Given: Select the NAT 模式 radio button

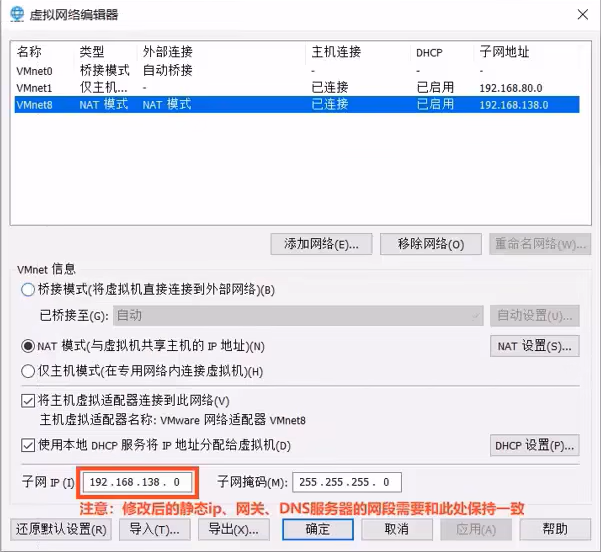Looking at the screenshot, I should coord(28,346).
